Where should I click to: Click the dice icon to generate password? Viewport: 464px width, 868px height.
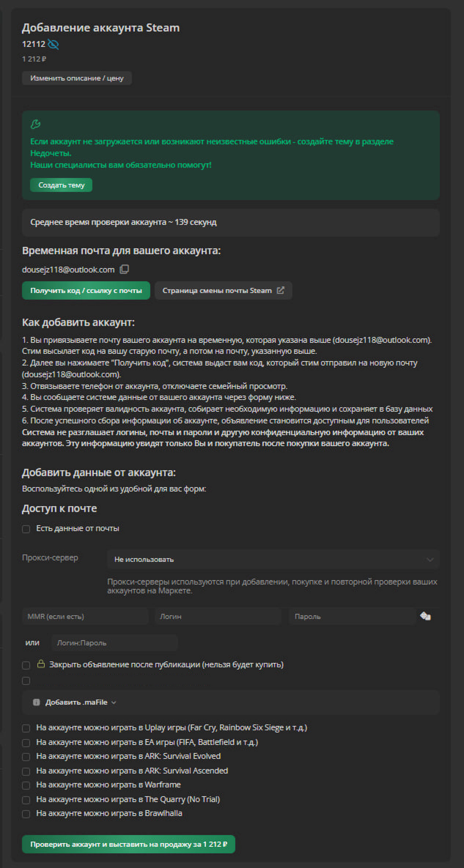425,616
